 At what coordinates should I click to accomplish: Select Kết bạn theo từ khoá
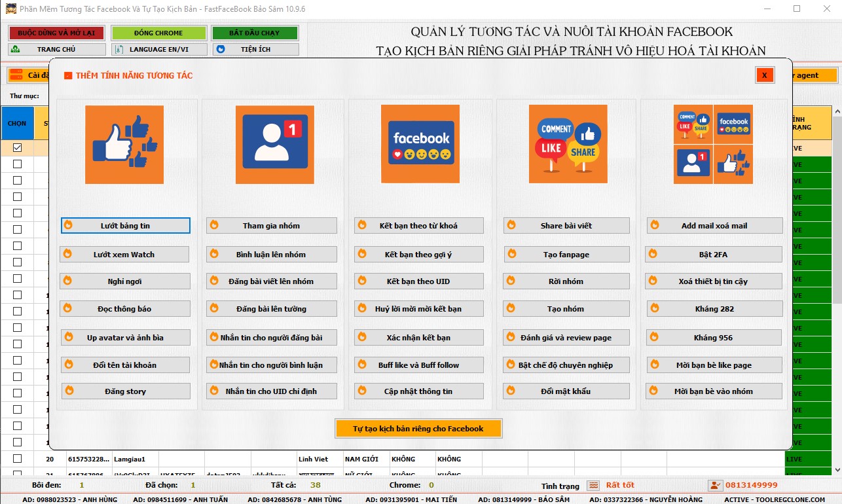pyautogui.click(x=419, y=226)
